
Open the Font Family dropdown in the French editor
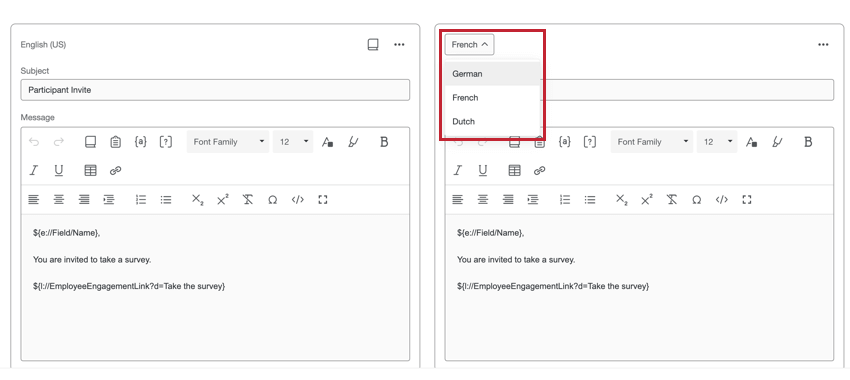[x=652, y=142]
